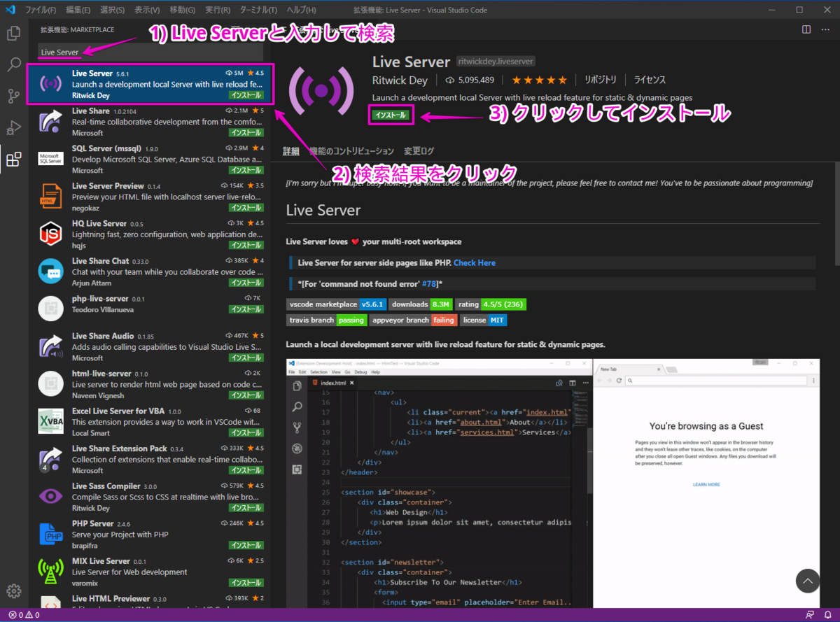The height and width of the screenshot is (622, 840).
Task: Install Live Server from the list row
Action: [246, 95]
